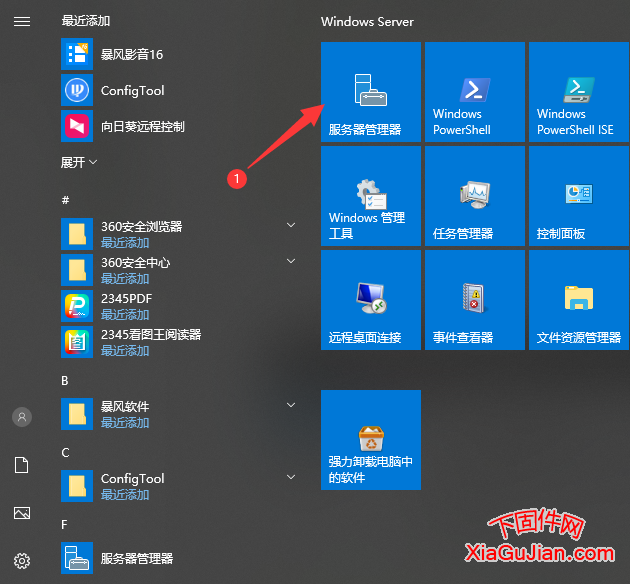Image resolution: width=630 pixels, height=584 pixels.
Task: Open 2345看图王阅读器 app
Action: 181,342
